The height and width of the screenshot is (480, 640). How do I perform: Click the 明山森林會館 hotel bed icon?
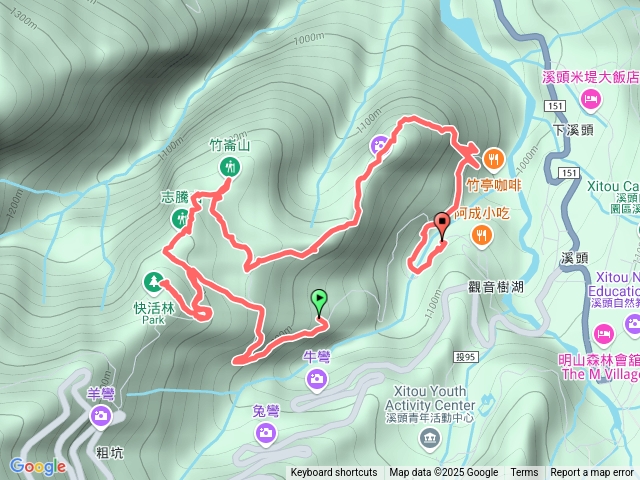click(604, 335)
